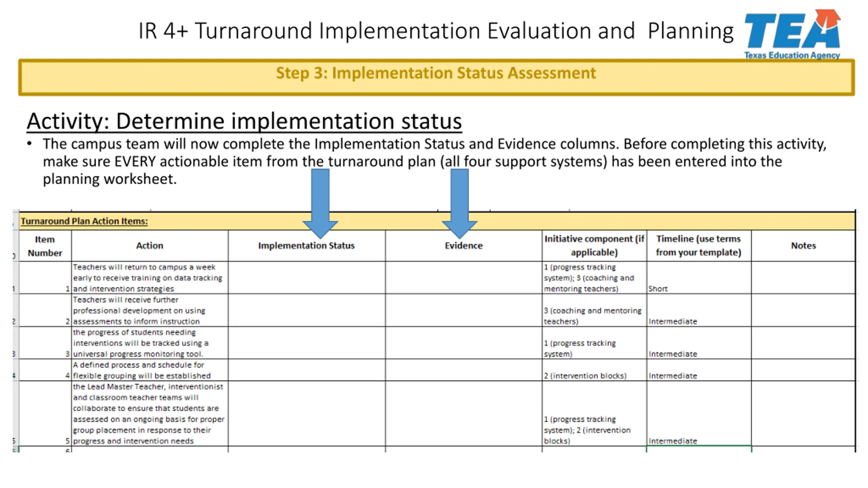The height and width of the screenshot is (488, 868).
Task: Select action cell 'the progress of students needing interventions'
Action: tap(150, 343)
